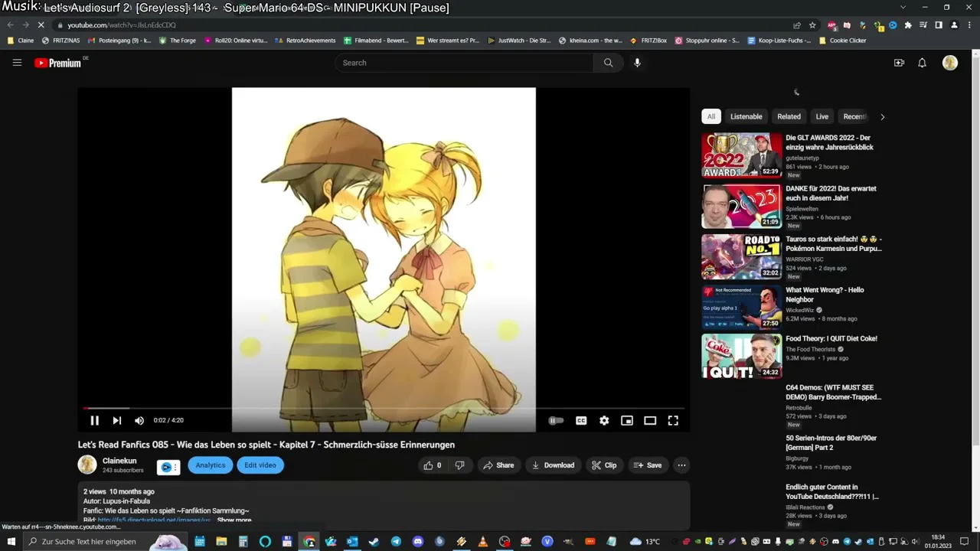This screenshot has height=551, width=980.
Task: Switch to miniplayer mode
Action: 627,420
